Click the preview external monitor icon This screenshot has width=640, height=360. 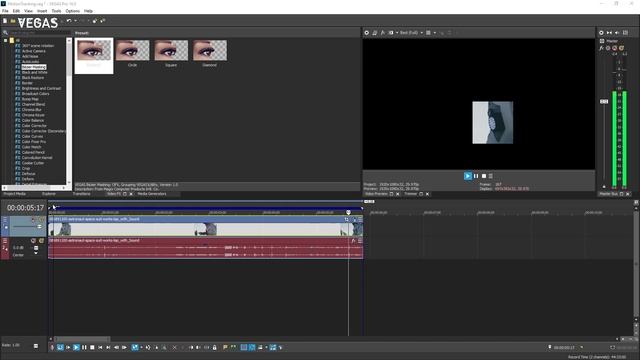[x=374, y=33]
